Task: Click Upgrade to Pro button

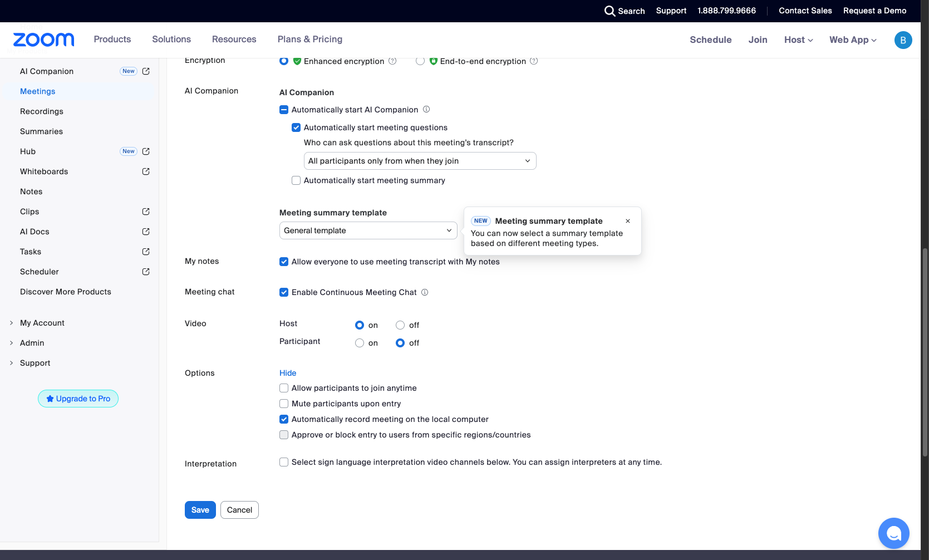Action: click(x=78, y=399)
